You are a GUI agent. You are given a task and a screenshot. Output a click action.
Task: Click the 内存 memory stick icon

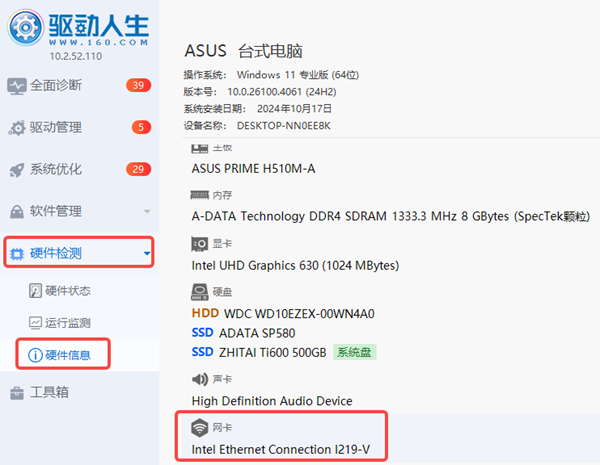[x=199, y=195]
